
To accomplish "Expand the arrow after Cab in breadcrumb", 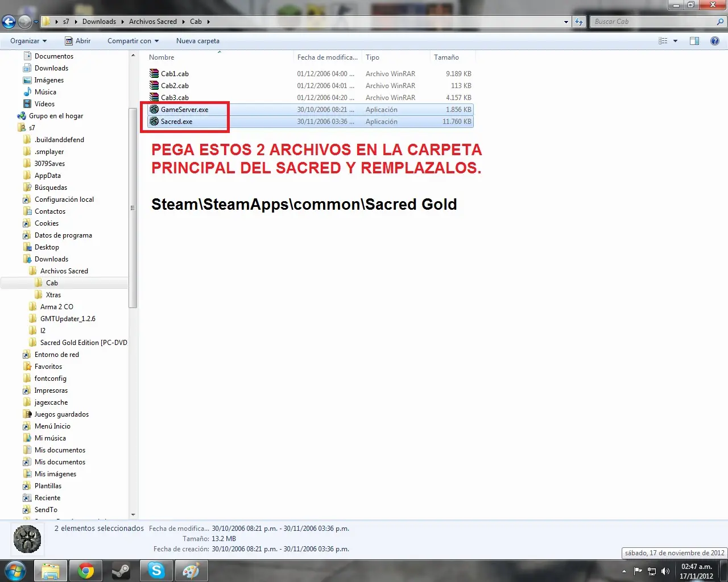I will click(x=208, y=22).
